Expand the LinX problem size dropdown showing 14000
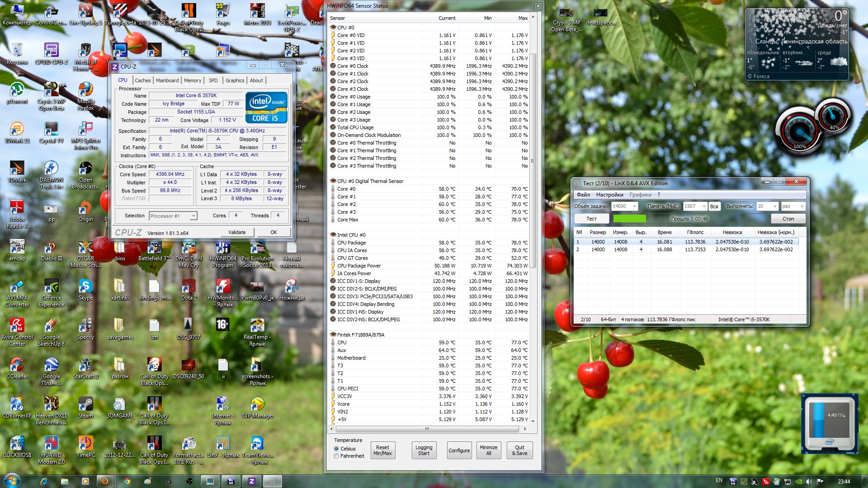The height and width of the screenshot is (488, 868). point(634,206)
